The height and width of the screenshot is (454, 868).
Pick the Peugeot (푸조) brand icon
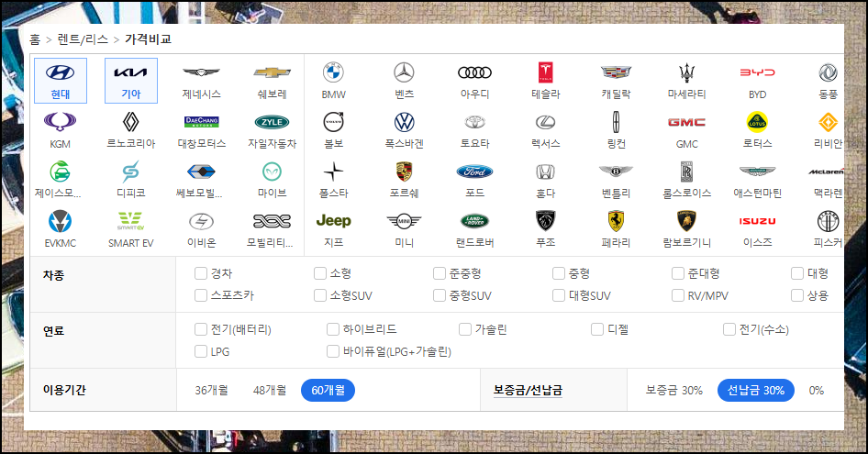point(545,221)
